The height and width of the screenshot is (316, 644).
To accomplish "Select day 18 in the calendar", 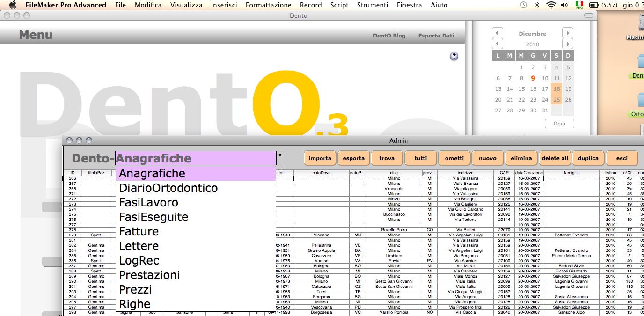I will tap(556, 89).
